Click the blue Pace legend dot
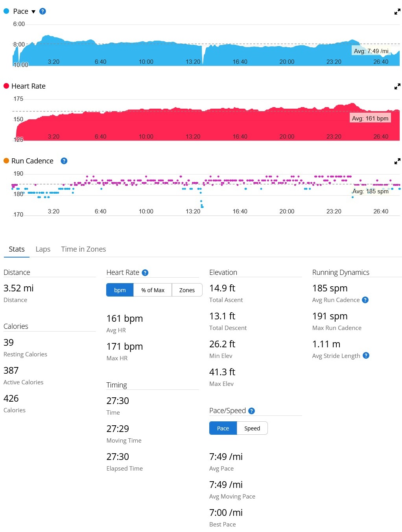Image resolution: width=402 pixels, height=532 pixels. pyautogui.click(x=6, y=11)
